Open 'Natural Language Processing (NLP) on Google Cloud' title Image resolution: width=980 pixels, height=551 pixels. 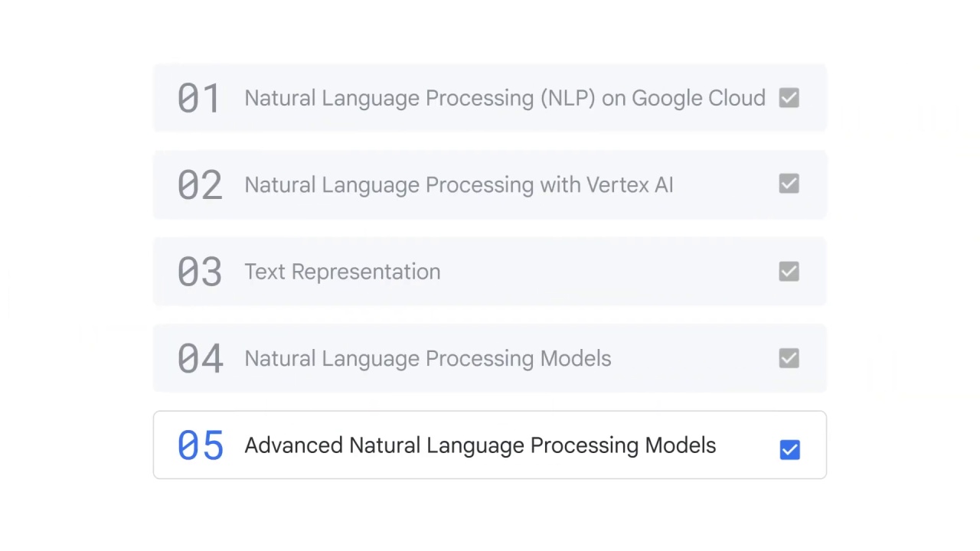coord(505,99)
